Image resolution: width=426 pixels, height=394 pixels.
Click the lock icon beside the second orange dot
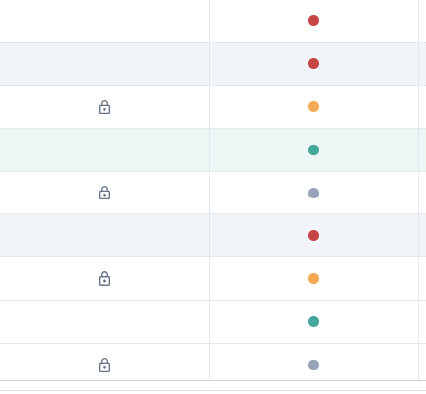(104, 278)
